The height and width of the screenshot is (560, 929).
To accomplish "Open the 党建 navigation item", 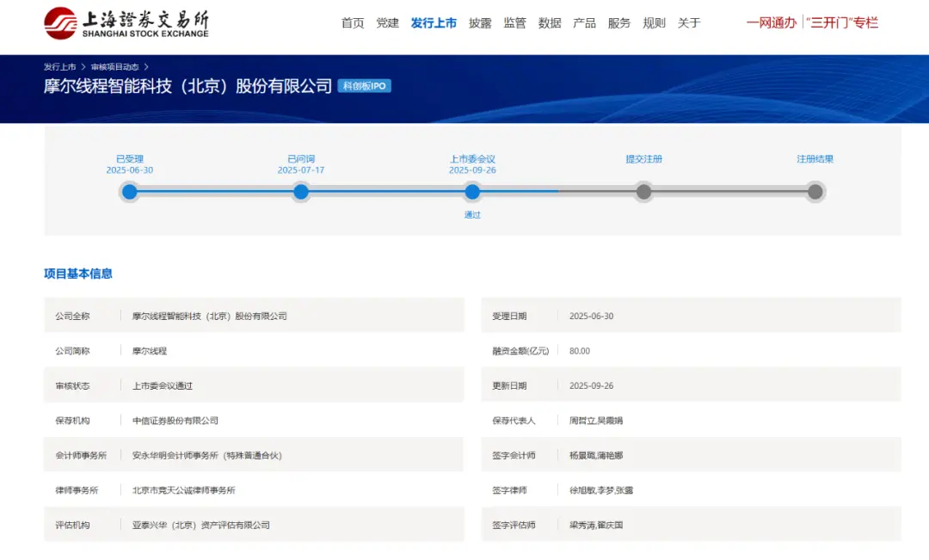I will [x=387, y=23].
